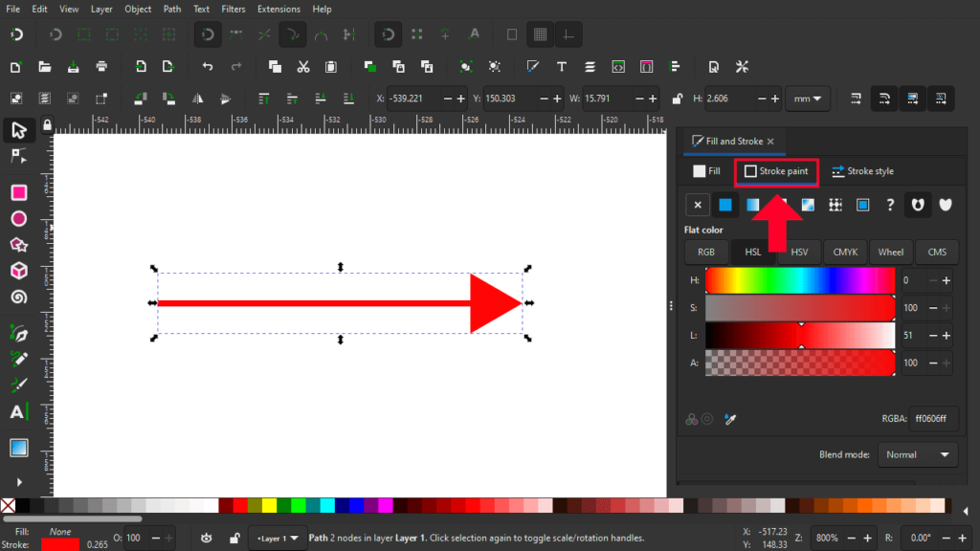
Task: Click the New document icon
Action: pyautogui.click(x=15, y=67)
